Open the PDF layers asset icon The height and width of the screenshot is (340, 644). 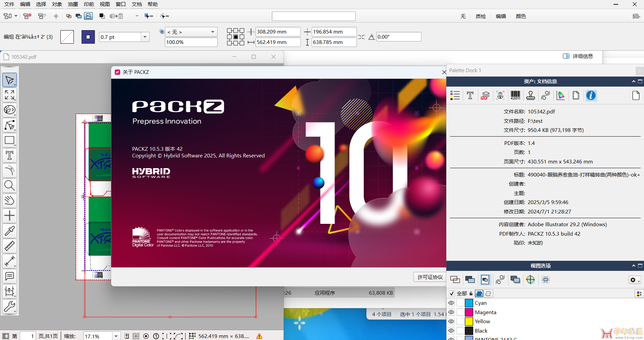485,96
